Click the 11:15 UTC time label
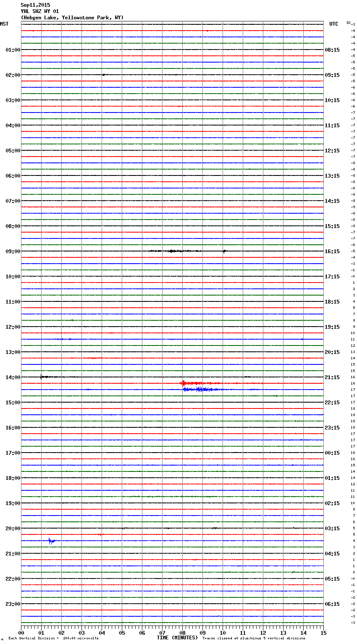This screenshot has height=644, width=357. point(332,126)
